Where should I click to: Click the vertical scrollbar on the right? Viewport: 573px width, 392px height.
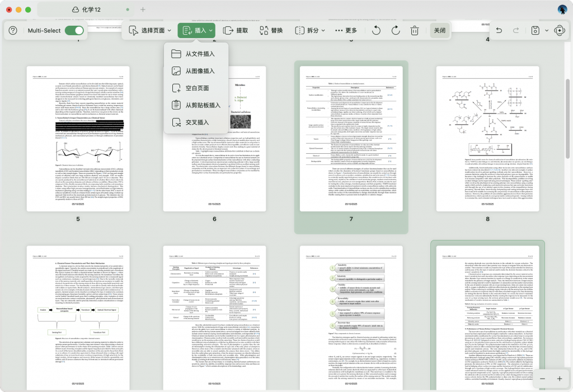(567, 119)
